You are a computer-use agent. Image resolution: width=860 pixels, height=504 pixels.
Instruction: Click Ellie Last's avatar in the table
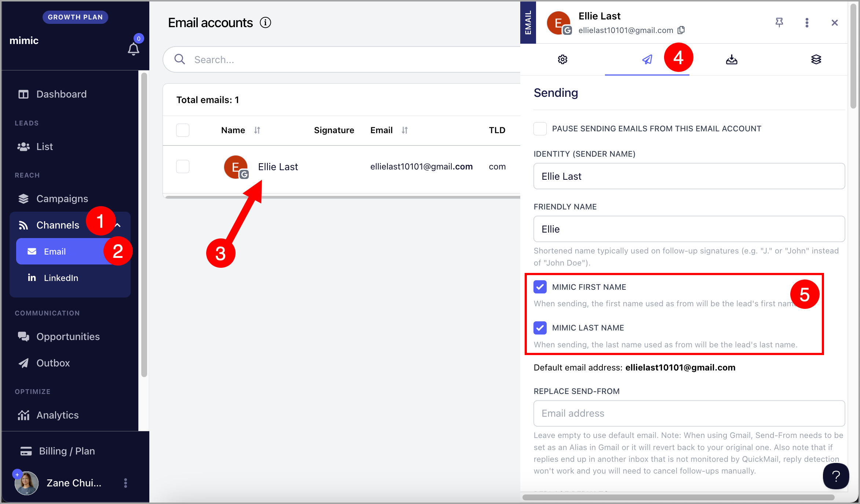click(x=236, y=167)
